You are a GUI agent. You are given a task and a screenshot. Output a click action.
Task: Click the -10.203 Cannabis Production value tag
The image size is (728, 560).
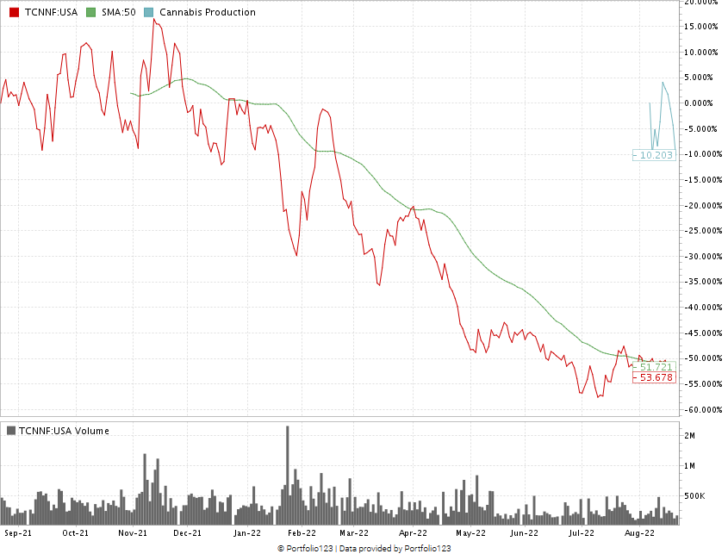tap(654, 155)
